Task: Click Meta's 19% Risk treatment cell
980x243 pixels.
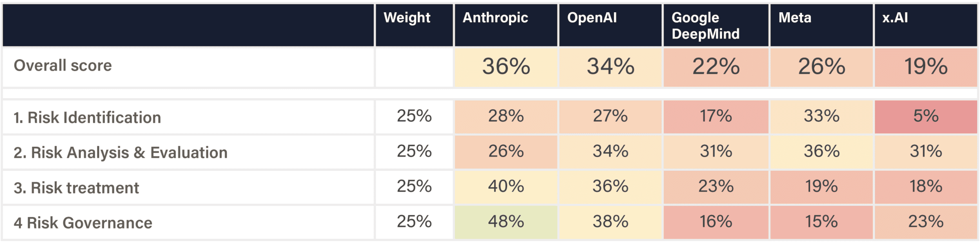Action: [x=821, y=187]
